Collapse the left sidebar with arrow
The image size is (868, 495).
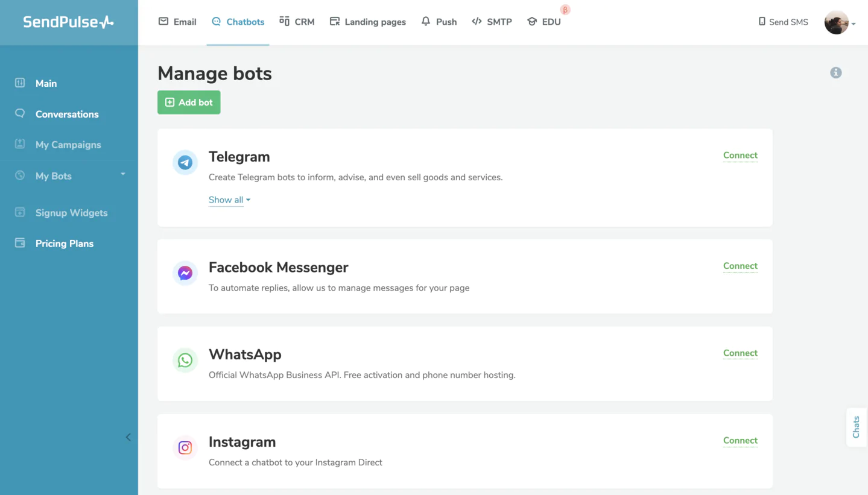128,437
